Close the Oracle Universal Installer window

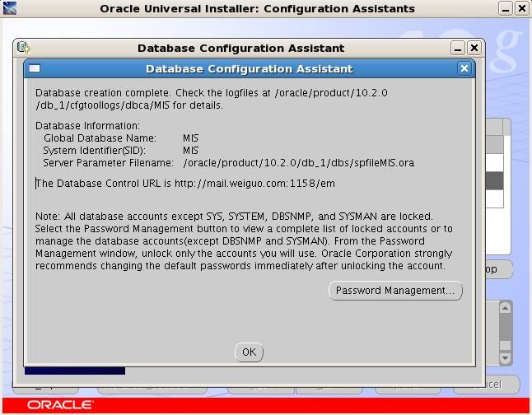[x=522, y=8]
